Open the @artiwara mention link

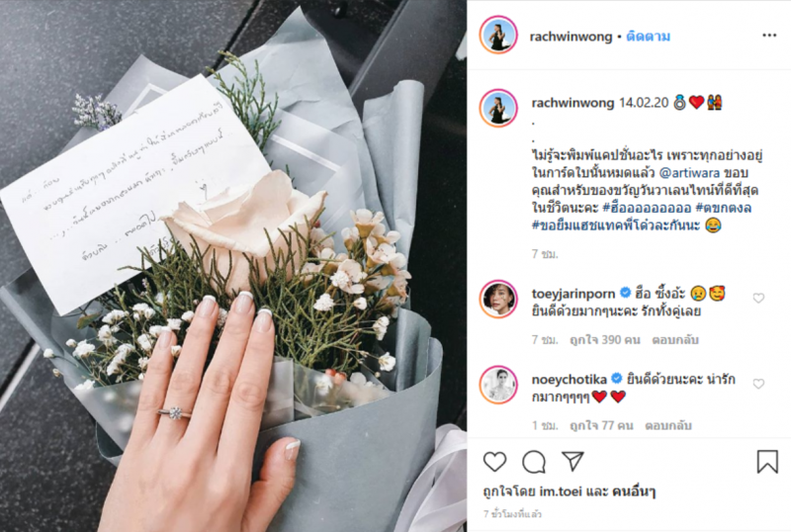coord(689,173)
